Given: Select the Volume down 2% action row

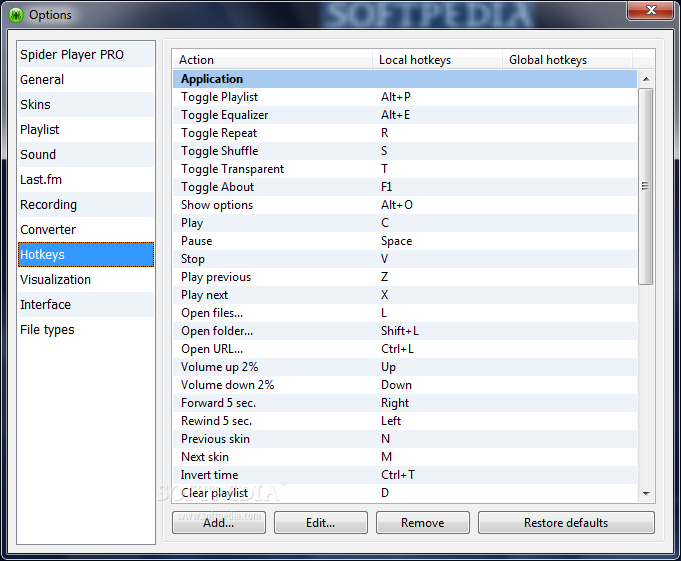Looking at the screenshot, I should tap(405, 385).
